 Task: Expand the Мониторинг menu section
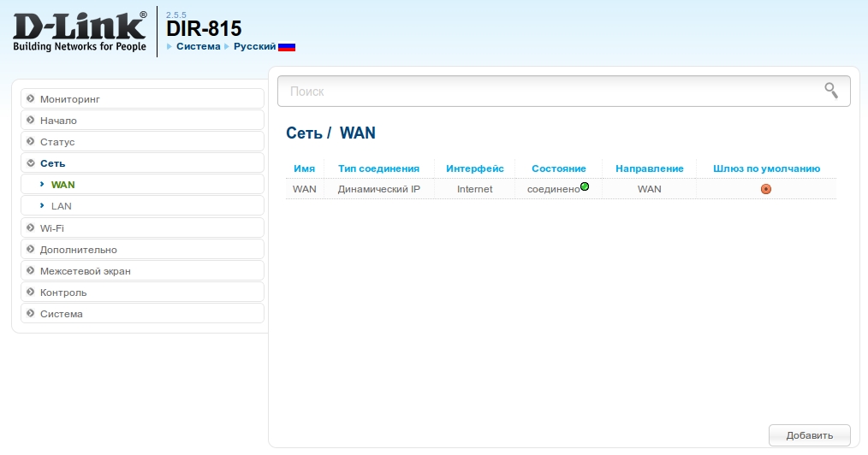pyautogui.click(x=141, y=99)
